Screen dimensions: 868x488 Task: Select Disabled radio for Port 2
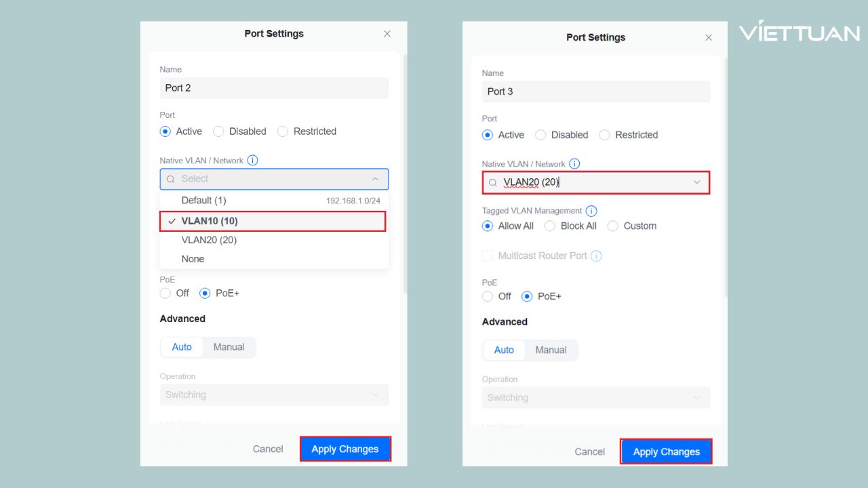(x=219, y=131)
